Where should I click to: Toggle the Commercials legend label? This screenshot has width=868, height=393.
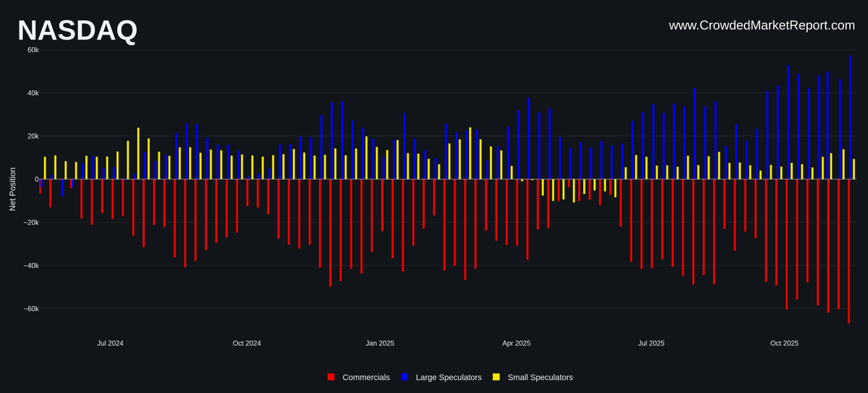pyautogui.click(x=366, y=377)
